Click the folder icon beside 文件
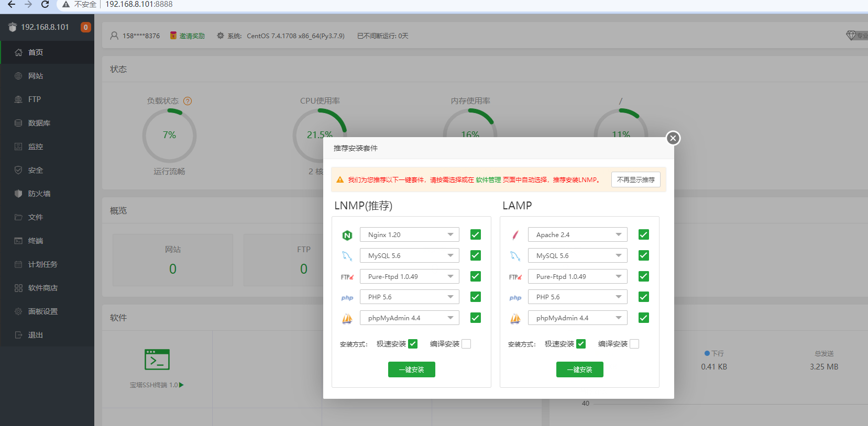The height and width of the screenshot is (426, 868). point(18,217)
